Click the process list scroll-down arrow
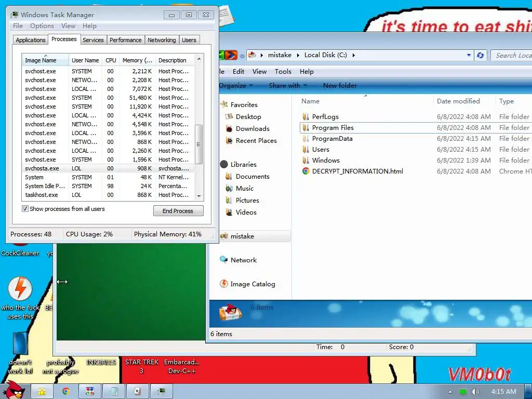The height and width of the screenshot is (399, 532). 199,196
